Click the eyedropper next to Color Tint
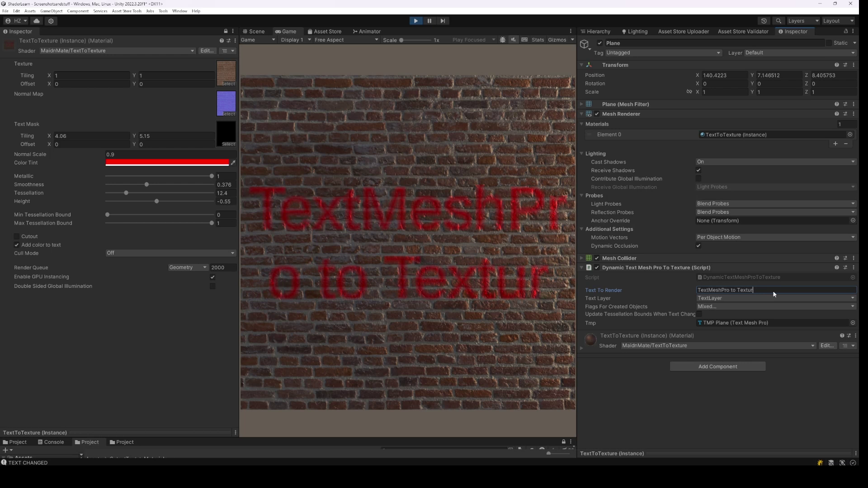The image size is (868, 488). pos(233,163)
